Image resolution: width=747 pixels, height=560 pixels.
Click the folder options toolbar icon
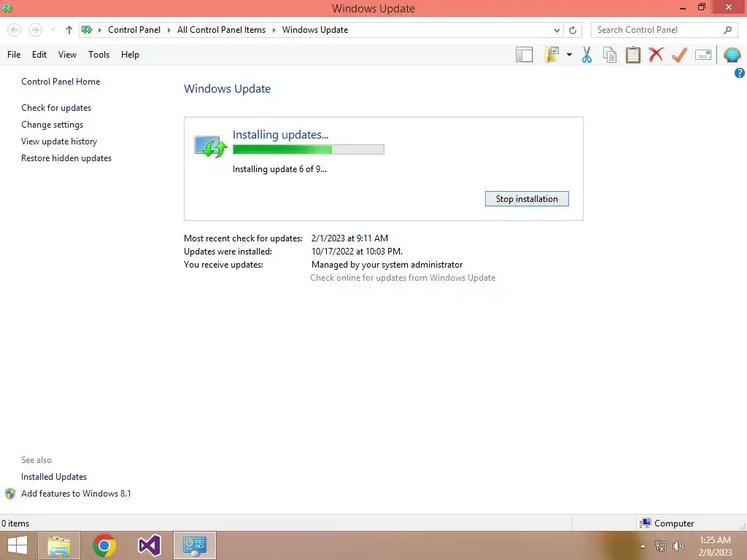pos(552,55)
